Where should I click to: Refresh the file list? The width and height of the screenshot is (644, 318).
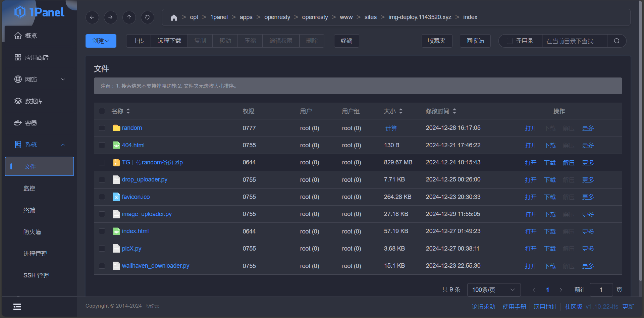148,17
